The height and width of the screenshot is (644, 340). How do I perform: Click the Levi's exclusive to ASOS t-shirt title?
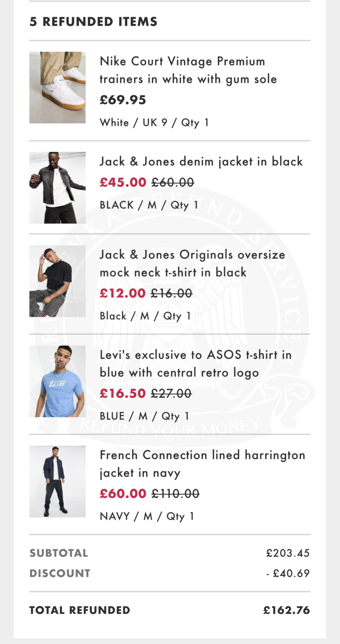196,364
